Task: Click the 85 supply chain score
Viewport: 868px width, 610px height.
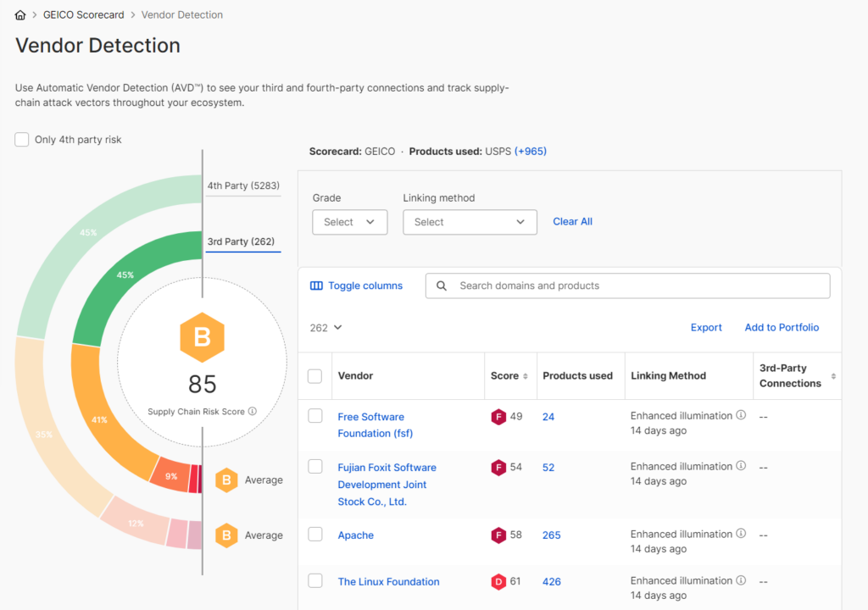Action: click(x=202, y=384)
